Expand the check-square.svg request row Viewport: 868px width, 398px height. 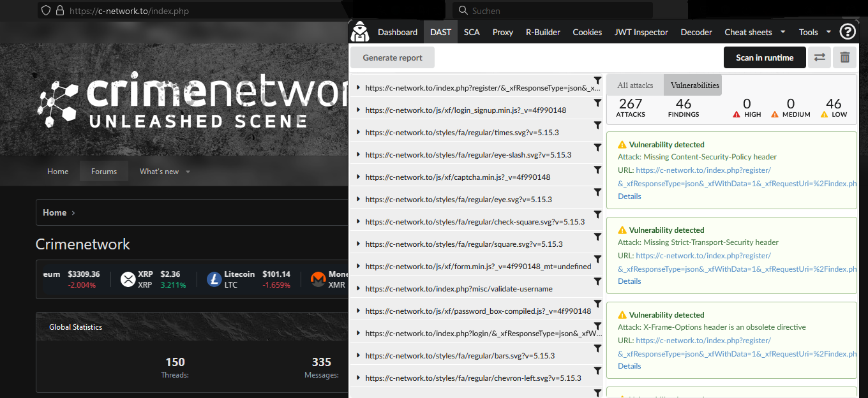[358, 222]
